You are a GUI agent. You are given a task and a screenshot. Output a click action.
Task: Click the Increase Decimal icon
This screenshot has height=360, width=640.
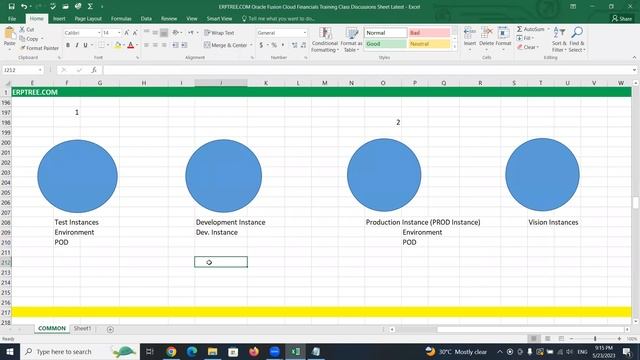pos(294,45)
